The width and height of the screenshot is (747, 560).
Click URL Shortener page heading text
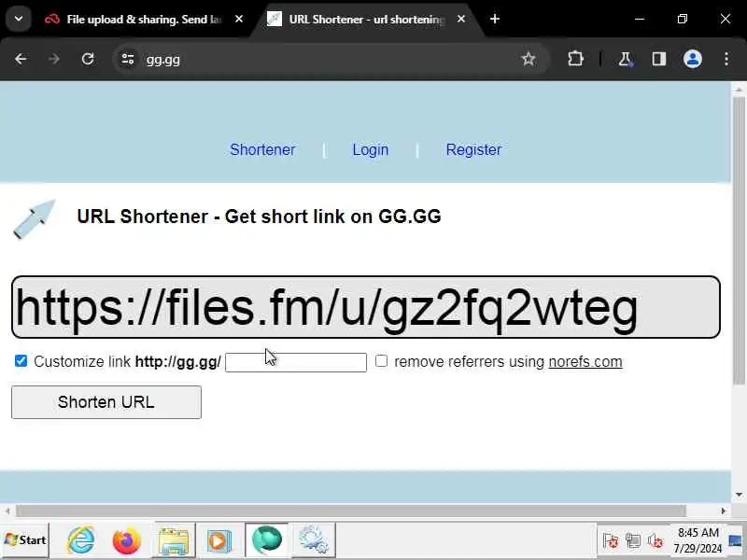point(259,217)
